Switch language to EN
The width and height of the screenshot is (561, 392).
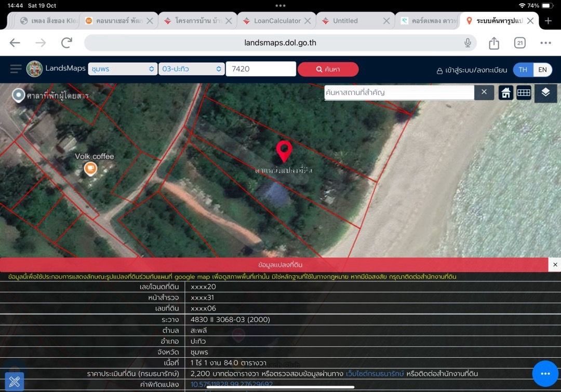542,70
